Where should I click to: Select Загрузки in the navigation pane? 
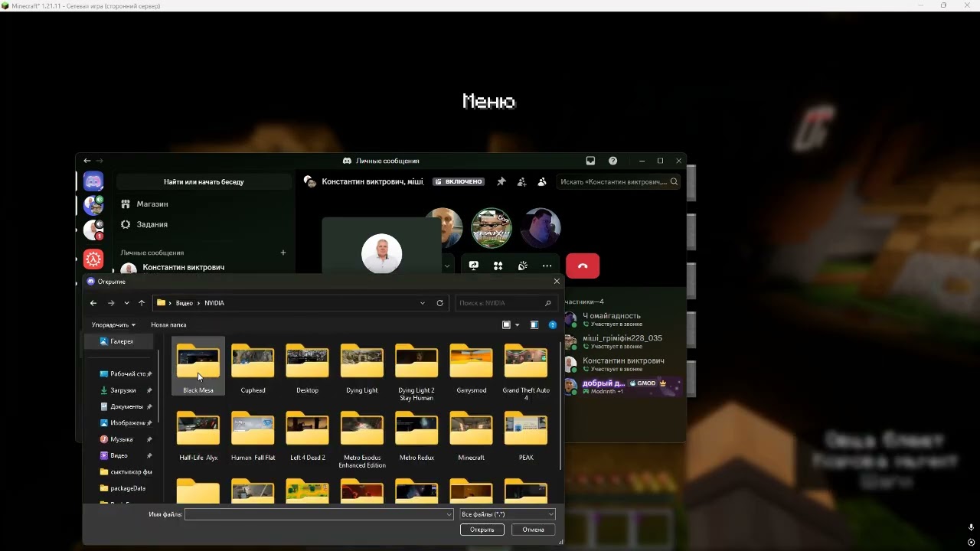click(x=126, y=390)
